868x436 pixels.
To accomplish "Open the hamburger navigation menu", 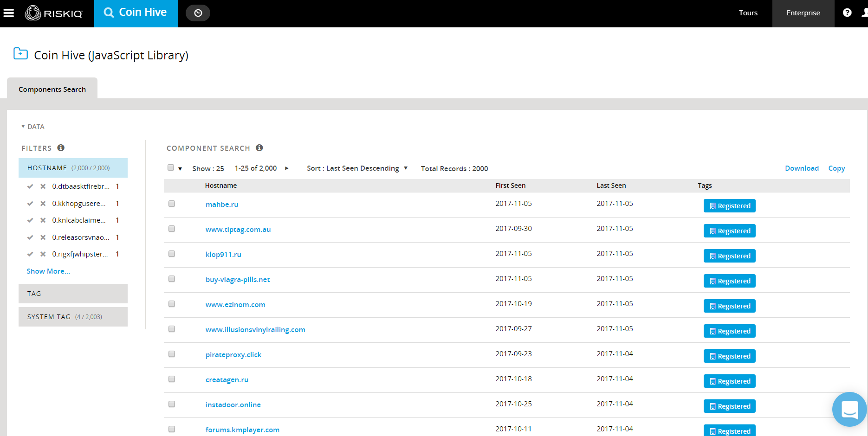I will point(9,13).
